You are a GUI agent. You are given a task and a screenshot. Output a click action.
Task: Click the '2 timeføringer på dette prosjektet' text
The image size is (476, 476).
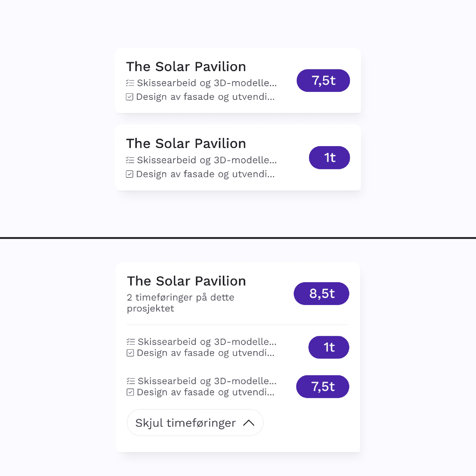pos(180,303)
